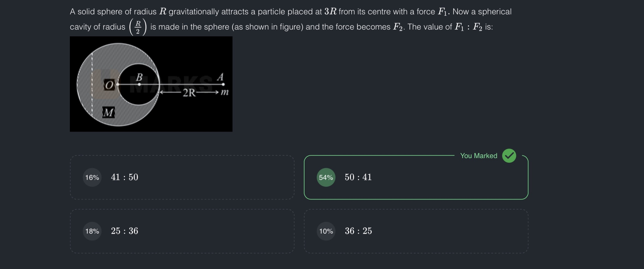The image size is (644, 269).
Task: Click the 3R distance in question text
Action: click(x=330, y=11)
